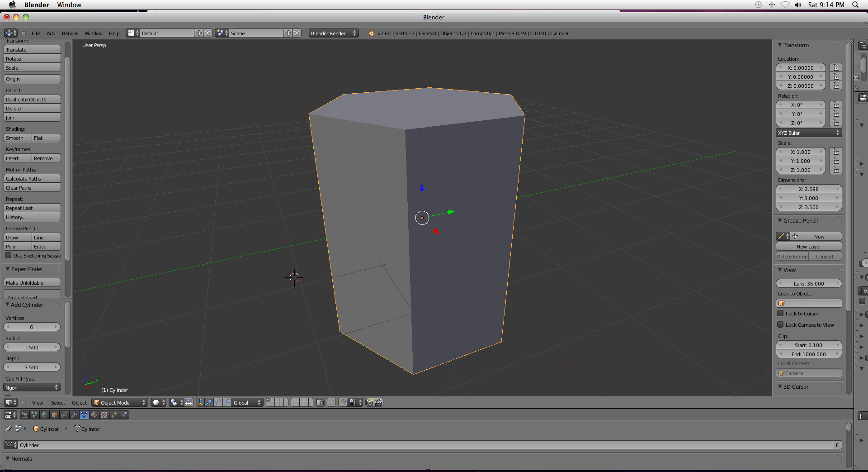
Task: Click Make Unfoldable button
Action: pyautogui.click(x=32, y=283)
